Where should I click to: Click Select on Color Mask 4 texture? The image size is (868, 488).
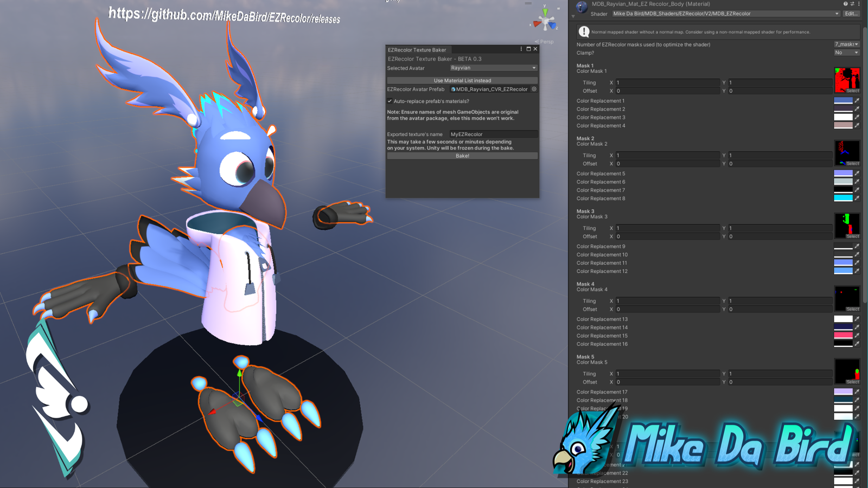[853, 309]
